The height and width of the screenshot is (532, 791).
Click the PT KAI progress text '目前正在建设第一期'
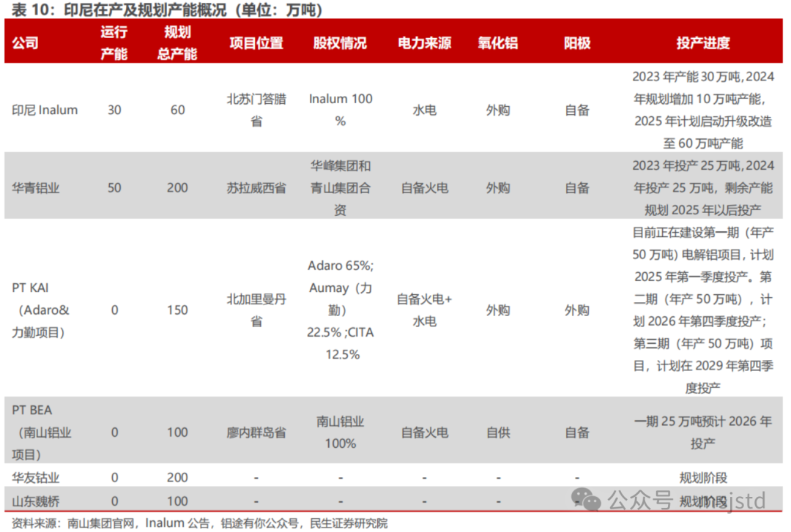click(686, 233)
